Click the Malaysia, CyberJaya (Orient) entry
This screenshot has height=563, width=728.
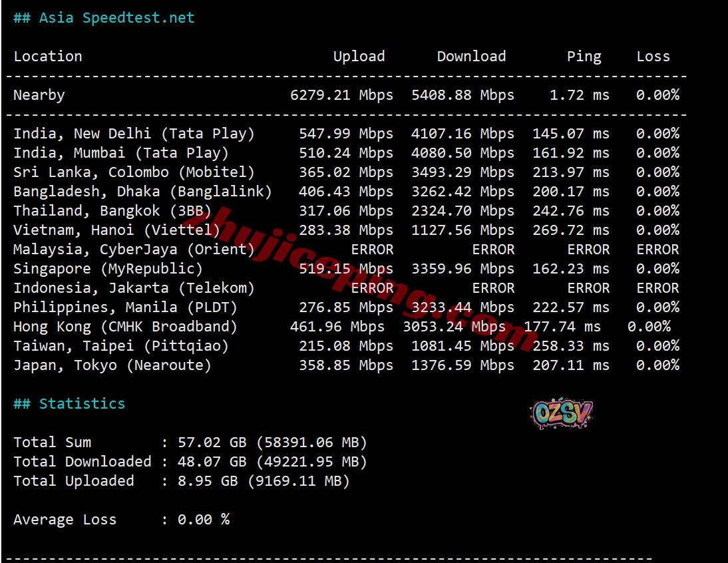[x=134, y=250]
